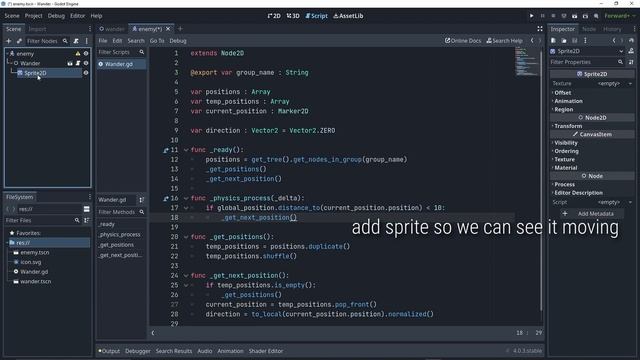This screenshot has width=640, height=360.
Task: Create a new resource in Inspector
Action: pyautogui.click(x=553, y=40)
